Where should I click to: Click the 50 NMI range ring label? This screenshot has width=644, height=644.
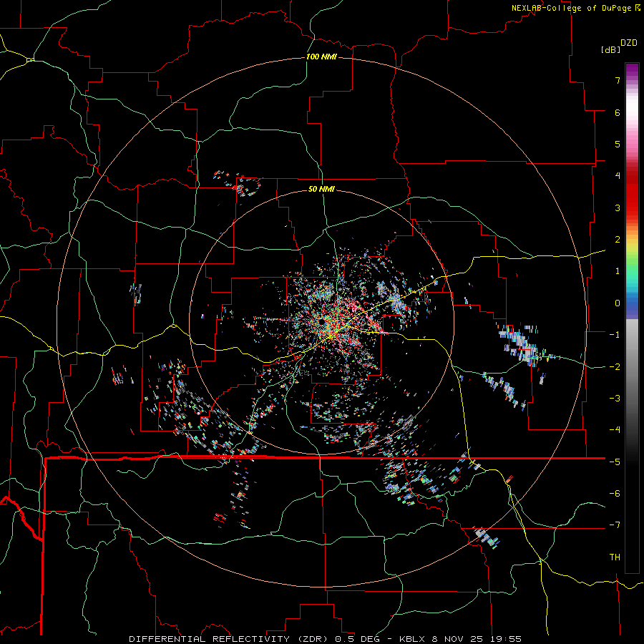[x=321, y=189]
